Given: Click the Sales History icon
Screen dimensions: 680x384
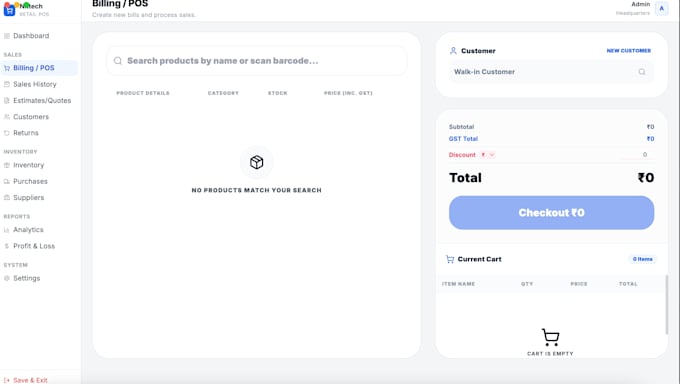Looking at the screenshot, I should (x=7, y=84).
